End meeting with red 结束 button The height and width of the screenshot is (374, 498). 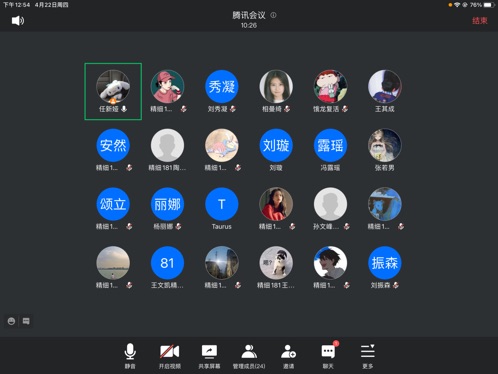(x=480, y=21)
